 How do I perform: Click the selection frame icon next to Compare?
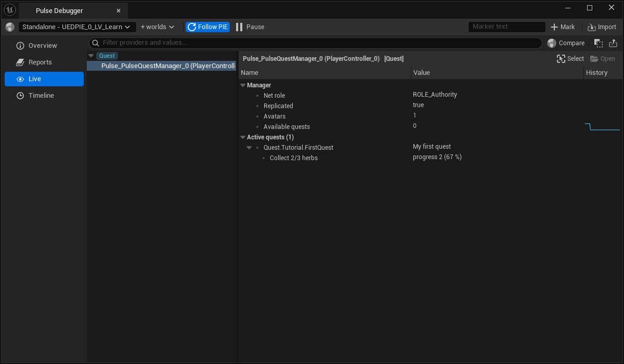599,43
